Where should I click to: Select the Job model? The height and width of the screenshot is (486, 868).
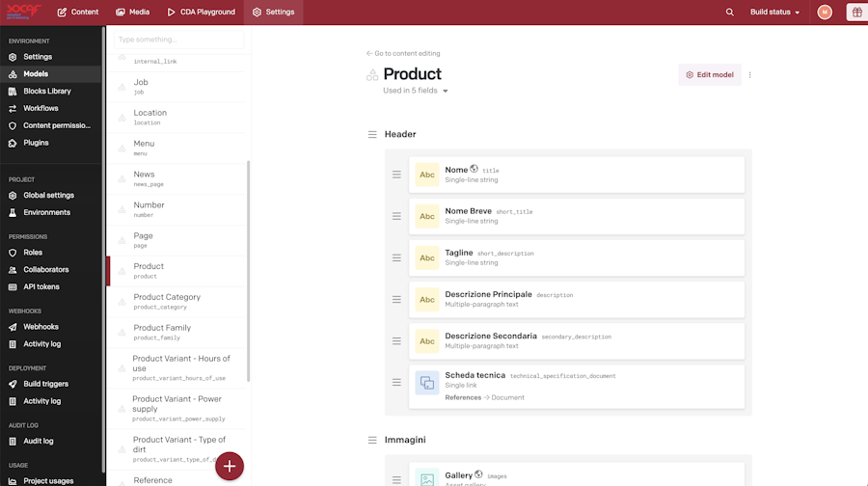(x=176, y=87)
